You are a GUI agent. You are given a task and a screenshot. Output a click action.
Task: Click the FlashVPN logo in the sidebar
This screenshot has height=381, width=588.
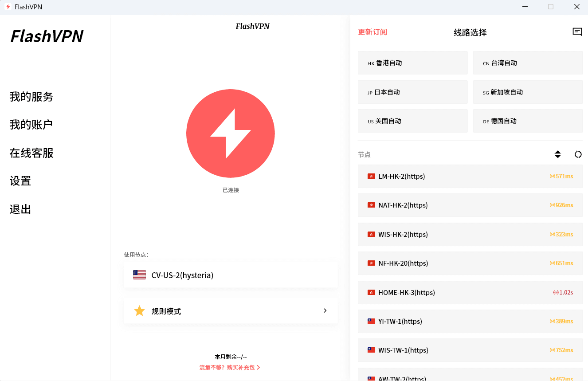(x=47, y=36)
